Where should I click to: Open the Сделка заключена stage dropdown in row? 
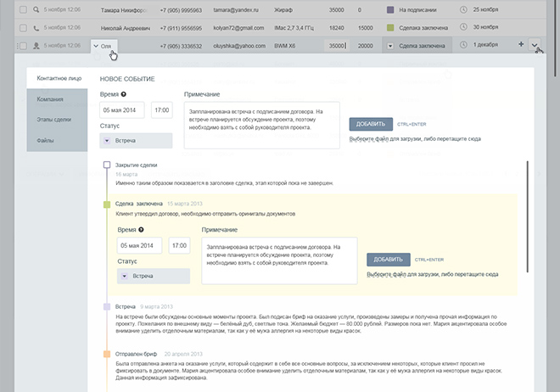[x=389, y=45]
